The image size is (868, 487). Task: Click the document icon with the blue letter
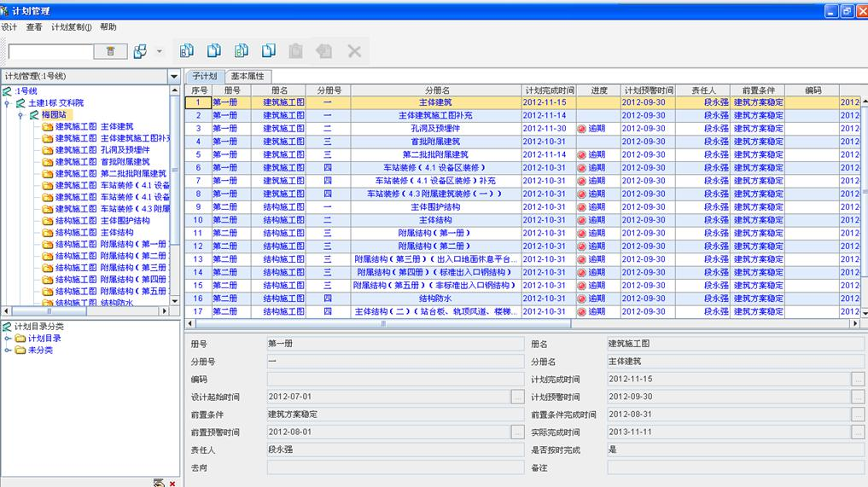[187, 51]
